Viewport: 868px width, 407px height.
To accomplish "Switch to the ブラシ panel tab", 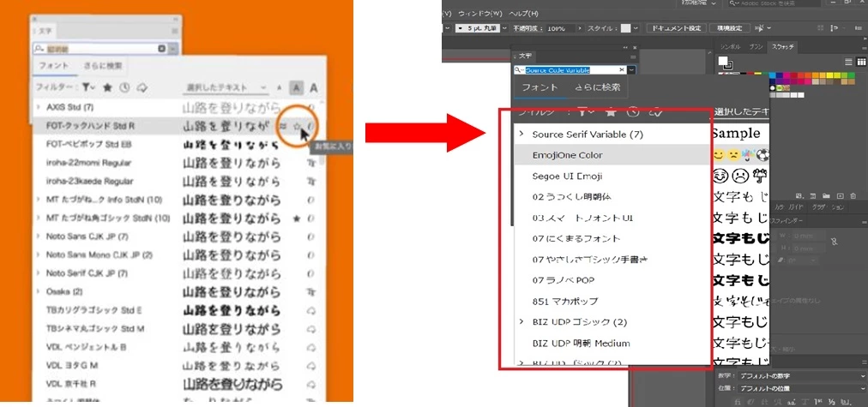I will [756, 47].
